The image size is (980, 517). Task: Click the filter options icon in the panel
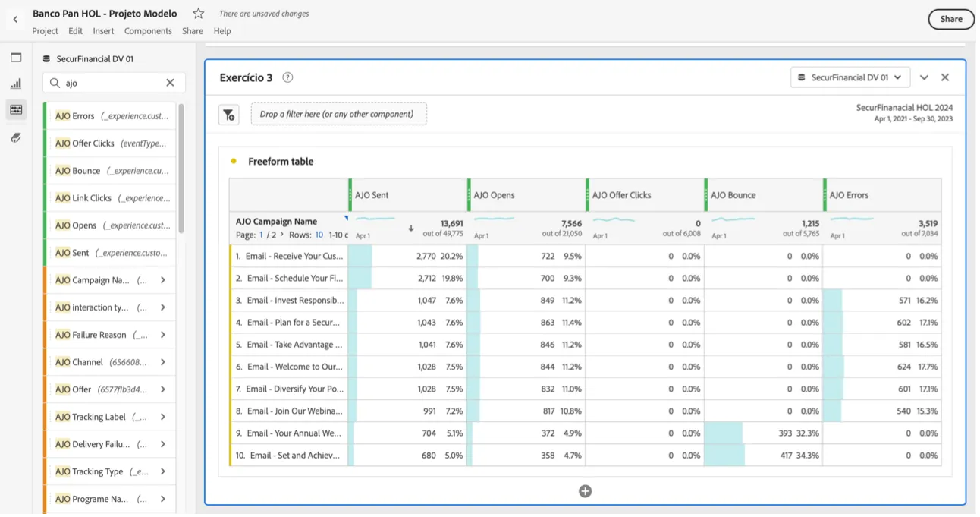pos(228,115)
